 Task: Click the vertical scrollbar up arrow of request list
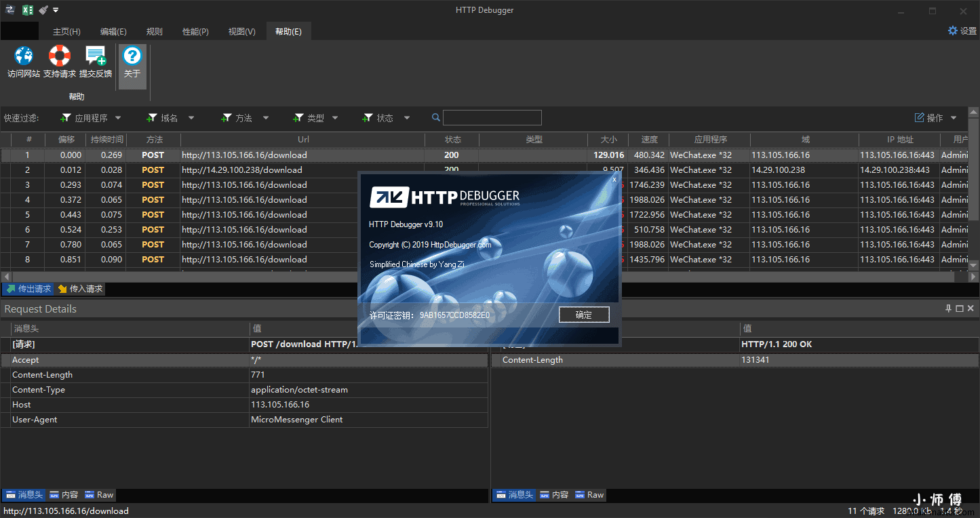[x=974, y=113]
